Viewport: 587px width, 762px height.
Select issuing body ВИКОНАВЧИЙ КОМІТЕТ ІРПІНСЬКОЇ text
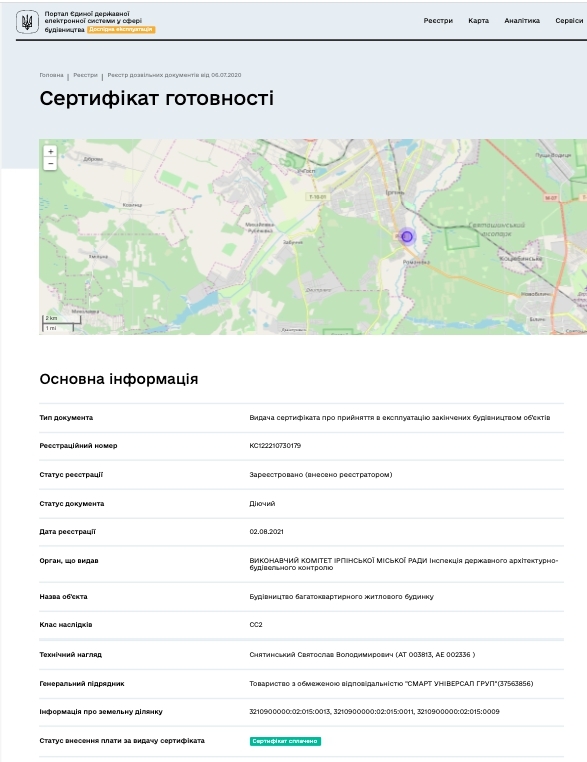[x=404, y=564]
